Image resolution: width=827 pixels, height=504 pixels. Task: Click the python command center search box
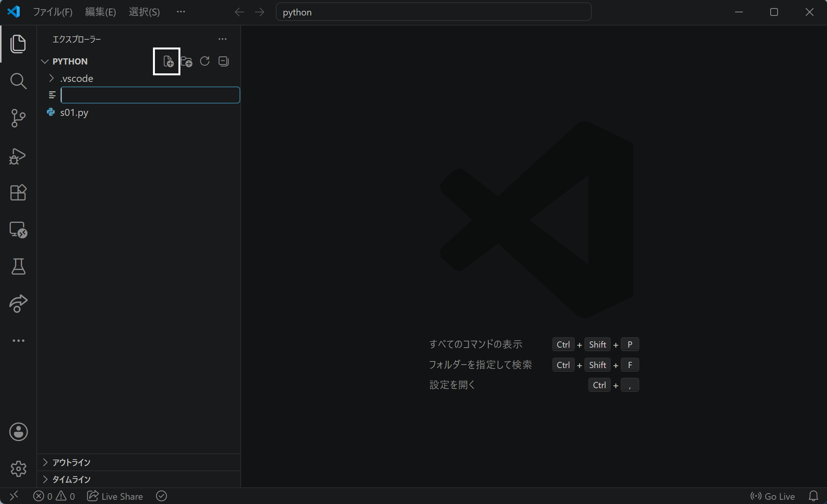coord(433,12)
